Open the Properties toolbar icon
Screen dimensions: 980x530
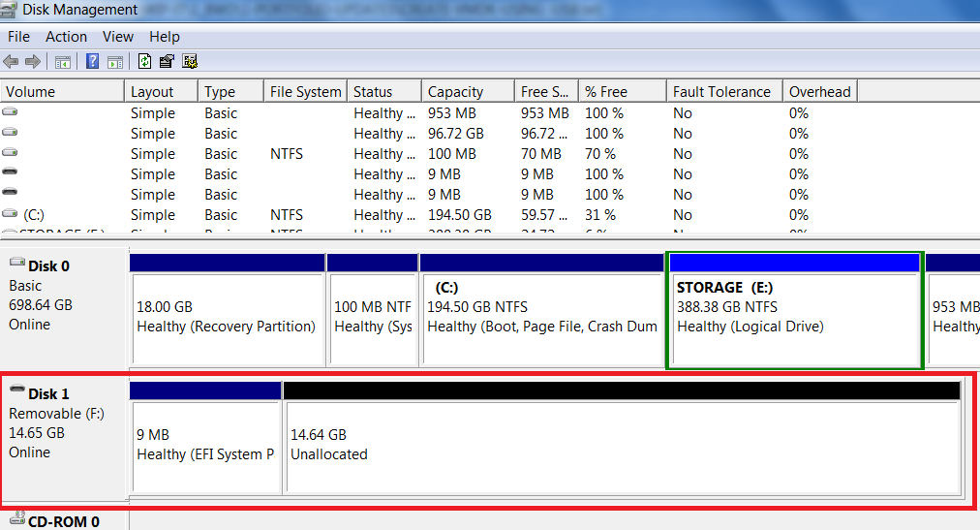(x=167, y=62)
